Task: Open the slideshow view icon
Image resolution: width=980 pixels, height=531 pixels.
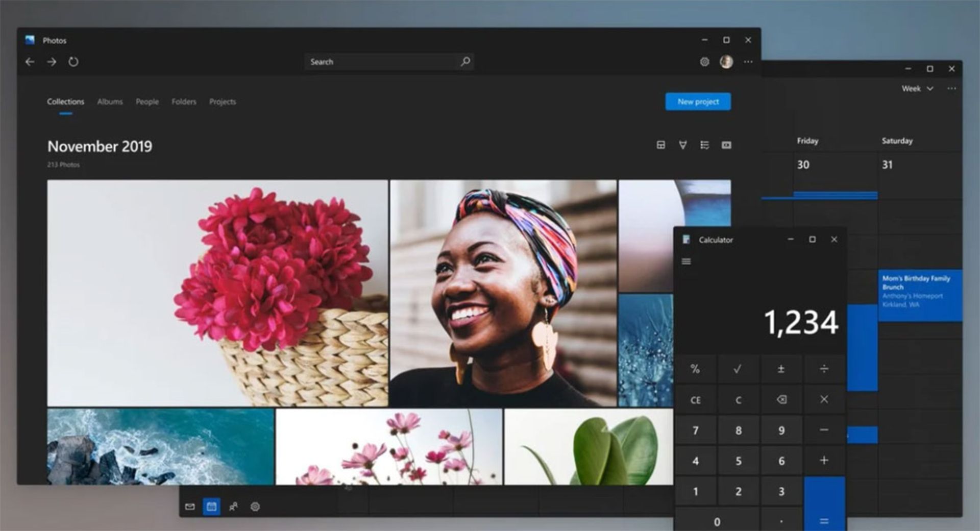Action: (726, 145)
